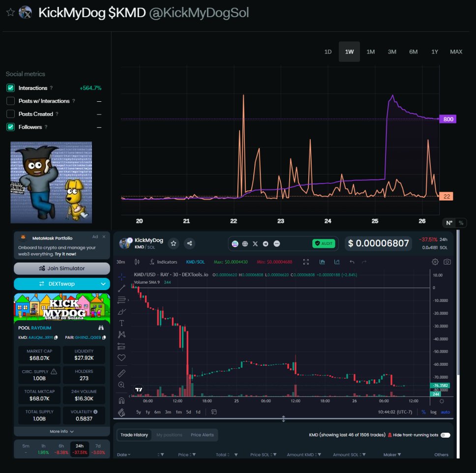
Task: Select the patterns drawing tool
Action: pyautogui.click(x=121, y=334)
